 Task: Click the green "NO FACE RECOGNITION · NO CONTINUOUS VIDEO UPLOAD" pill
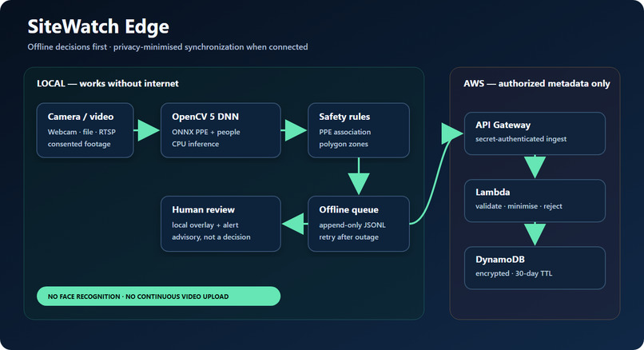click(158, 296)
